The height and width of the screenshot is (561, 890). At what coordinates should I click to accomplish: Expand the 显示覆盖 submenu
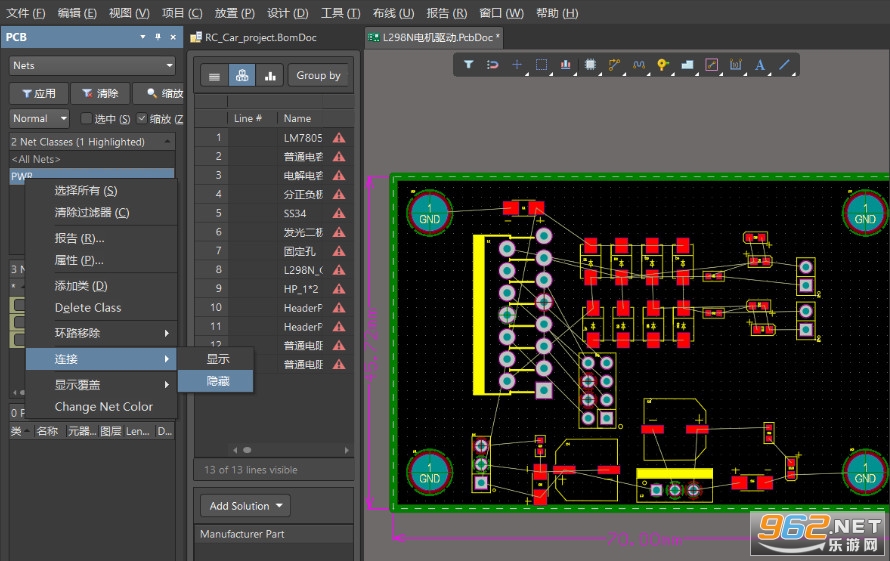(101, 384)
